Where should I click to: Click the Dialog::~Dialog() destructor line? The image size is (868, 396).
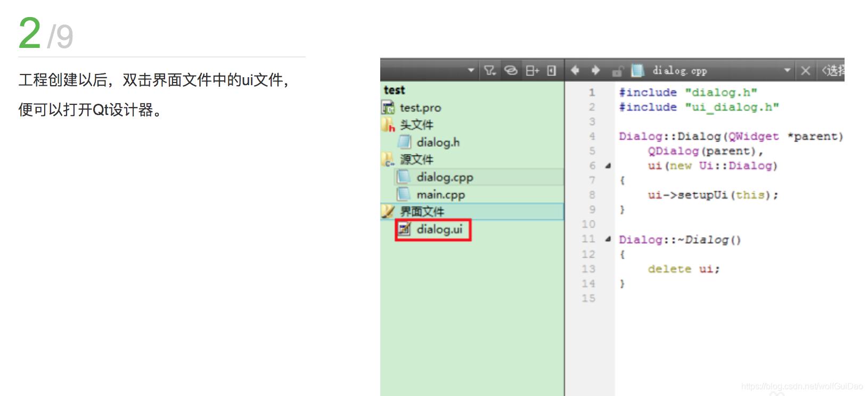[680, 240]
